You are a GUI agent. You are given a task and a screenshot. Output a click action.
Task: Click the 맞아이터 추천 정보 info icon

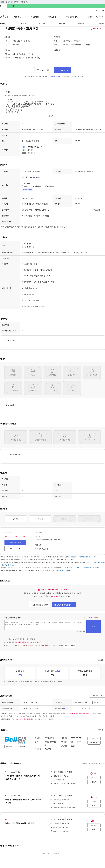(18, 845)
